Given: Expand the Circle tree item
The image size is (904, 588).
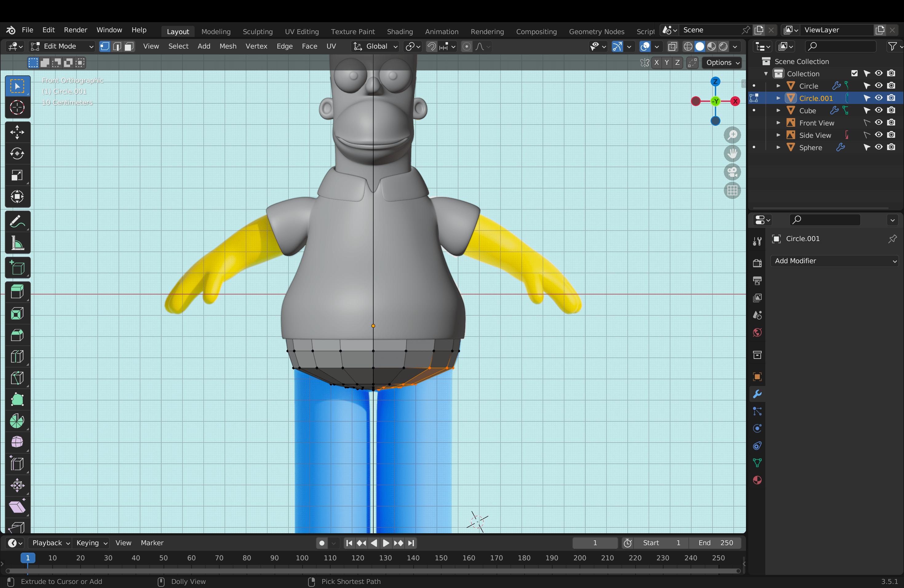Looking at the screenshot, I should click(778, 86).
